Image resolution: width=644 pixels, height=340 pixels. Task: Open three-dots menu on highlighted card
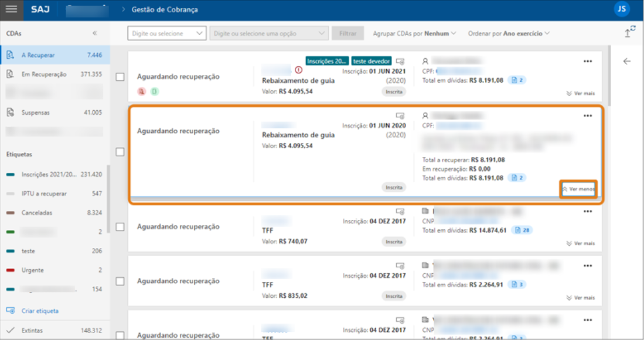click(587, 116)
